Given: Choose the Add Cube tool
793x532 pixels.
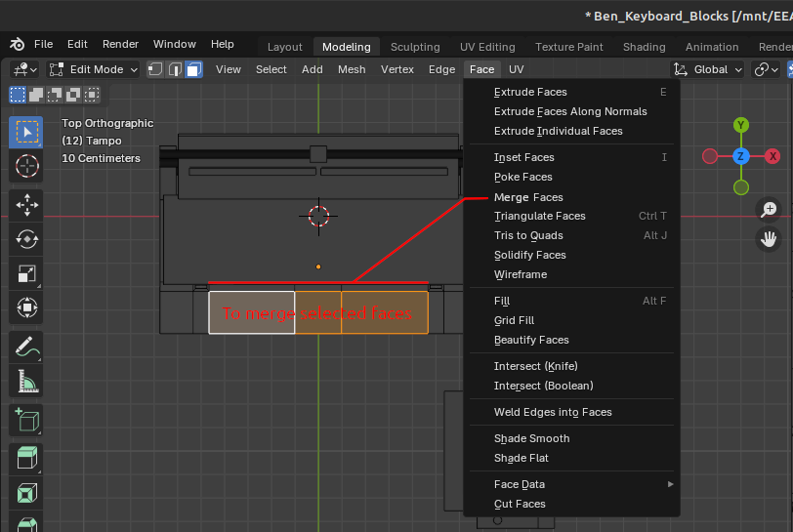Looking at the screenshot, I should pyautogui.click(x=26, y=421).
